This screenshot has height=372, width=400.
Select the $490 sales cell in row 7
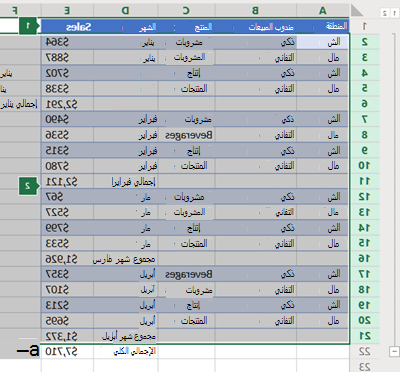click(x=68, y=119)
